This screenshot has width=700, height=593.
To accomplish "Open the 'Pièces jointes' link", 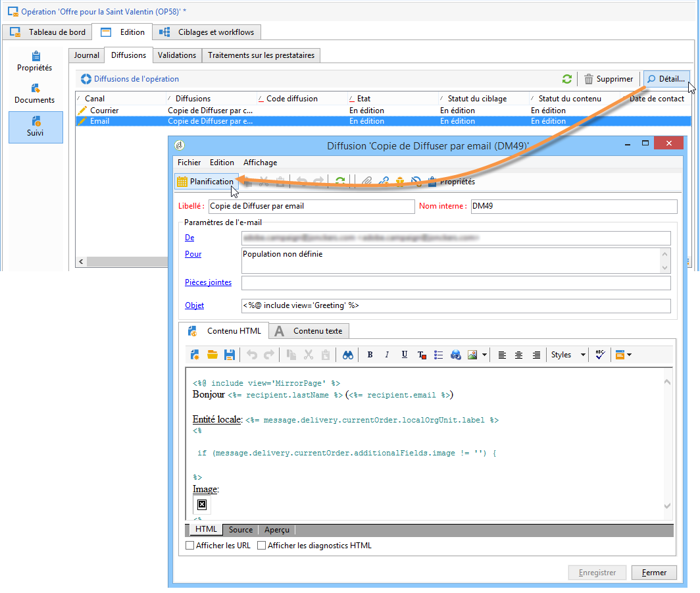I will click(208, 282).
